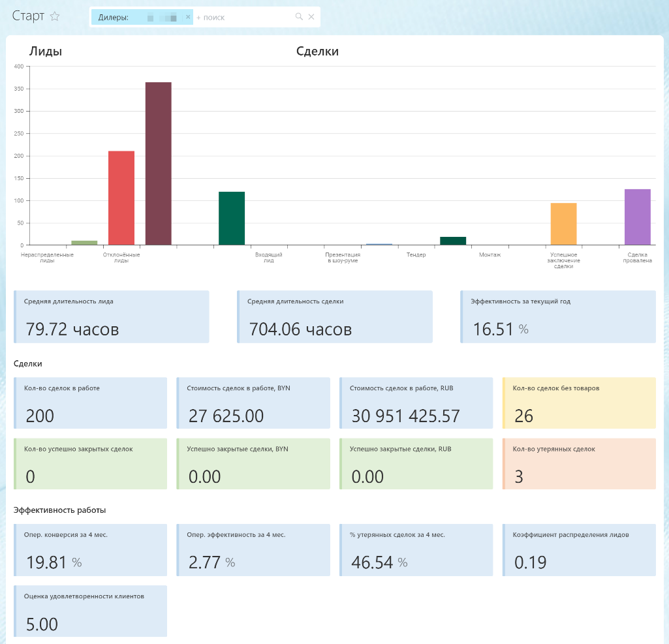Open Успешно закрытые сделки, BYN card

click(253, 464)
